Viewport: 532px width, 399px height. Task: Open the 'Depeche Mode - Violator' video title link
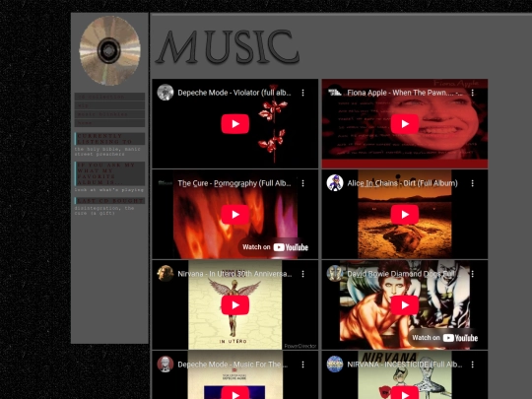234,93
